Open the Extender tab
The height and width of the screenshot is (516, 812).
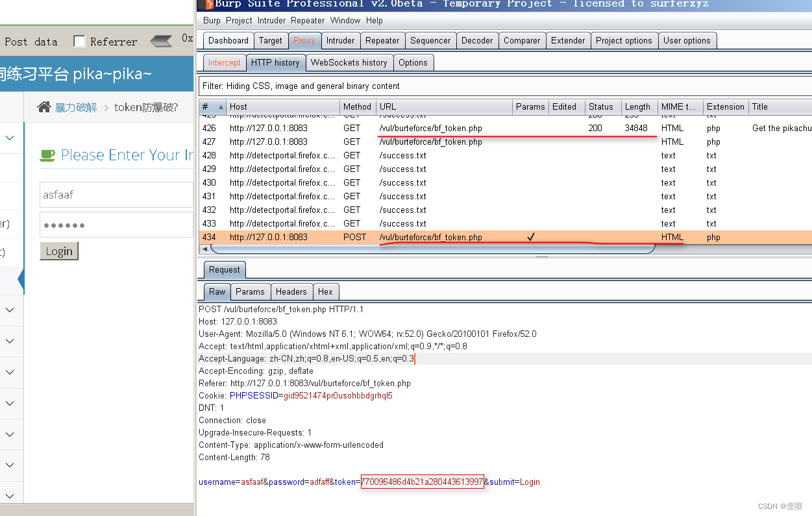click(568, 40)
